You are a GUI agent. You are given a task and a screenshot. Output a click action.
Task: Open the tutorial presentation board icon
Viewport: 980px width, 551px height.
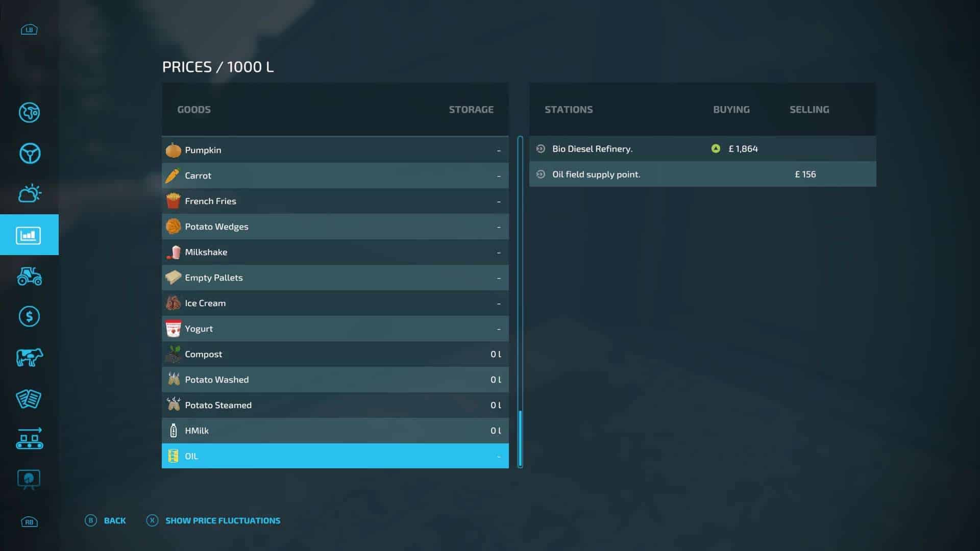tap(29, 480)
